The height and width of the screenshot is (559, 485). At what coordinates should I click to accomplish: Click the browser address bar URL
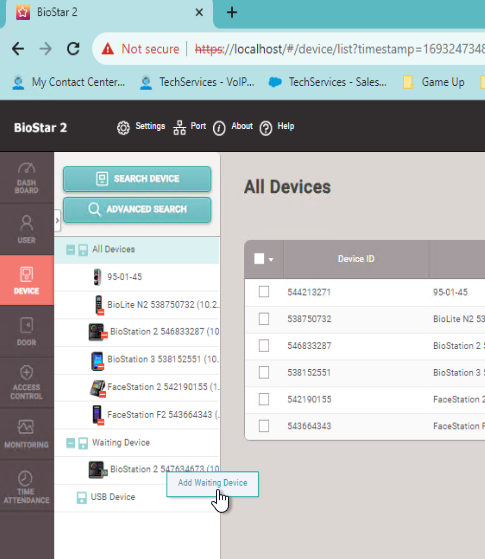coord(340,49)
